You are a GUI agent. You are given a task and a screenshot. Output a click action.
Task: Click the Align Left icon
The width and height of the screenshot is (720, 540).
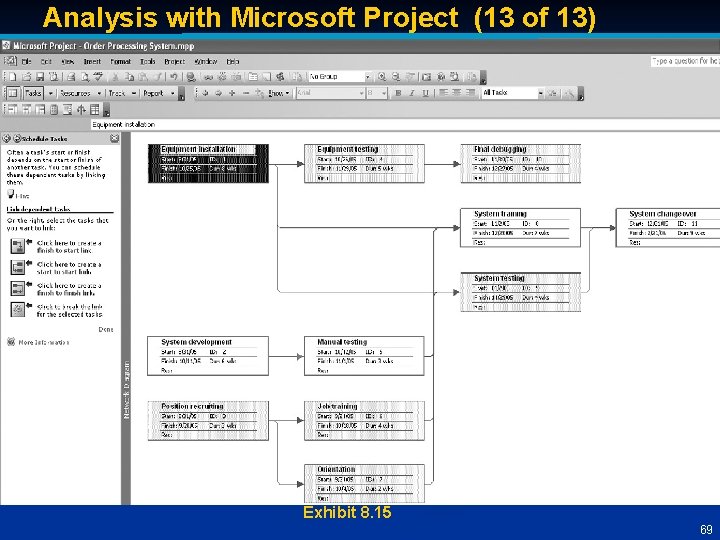pos(443,93)
